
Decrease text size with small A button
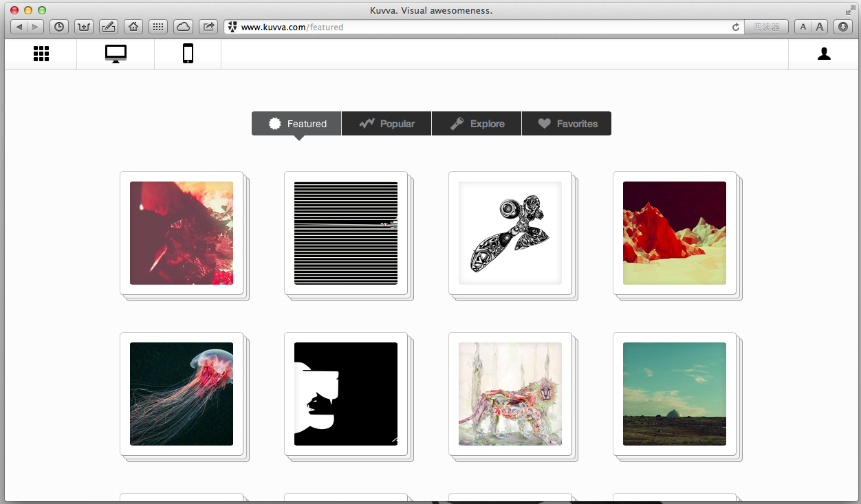803,27
